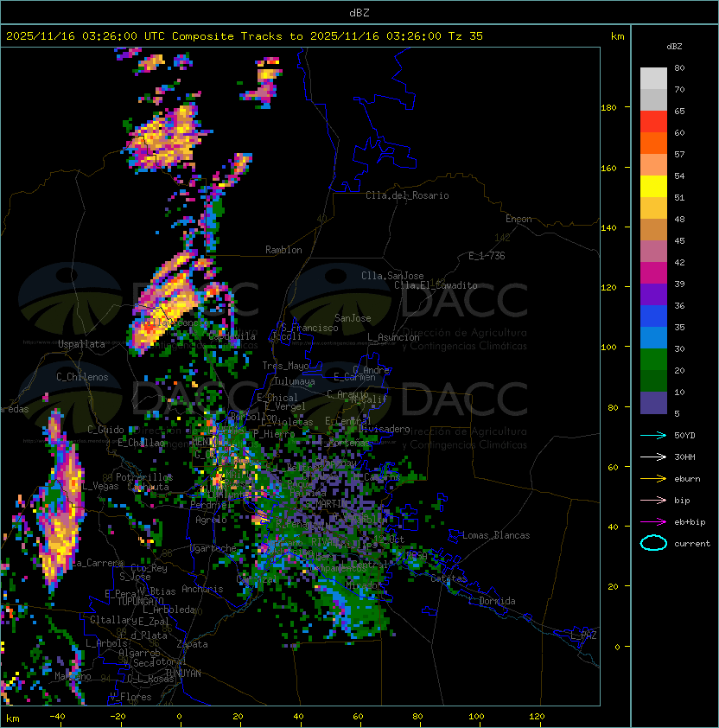Click the 'C_Guido' map label
This screenshot has height=728, width=719.
[105, 430]
